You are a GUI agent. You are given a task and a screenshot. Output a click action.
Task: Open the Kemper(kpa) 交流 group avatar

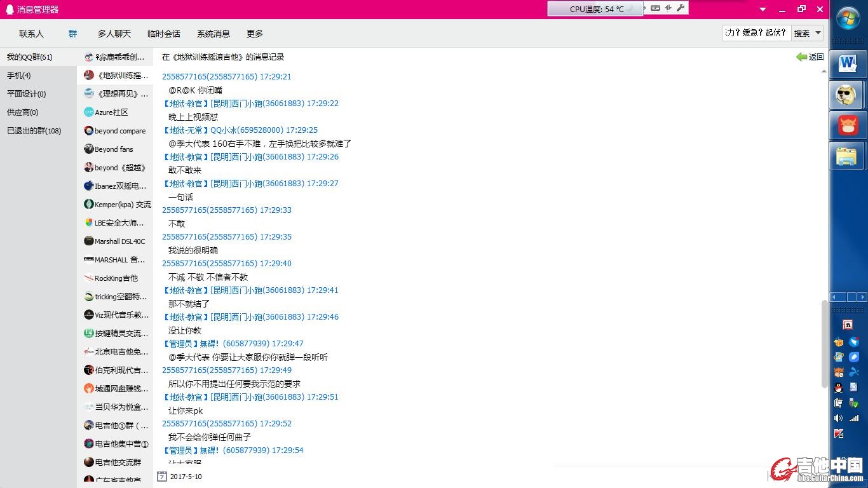pyautogui.click(x=89, y=204)
